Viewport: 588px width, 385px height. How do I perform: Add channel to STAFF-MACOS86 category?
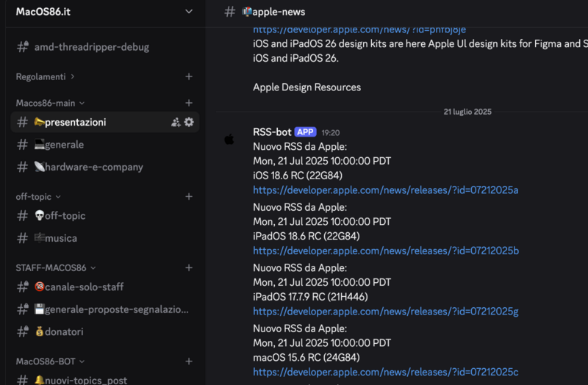pyautogui.click(x=189, y=267)
